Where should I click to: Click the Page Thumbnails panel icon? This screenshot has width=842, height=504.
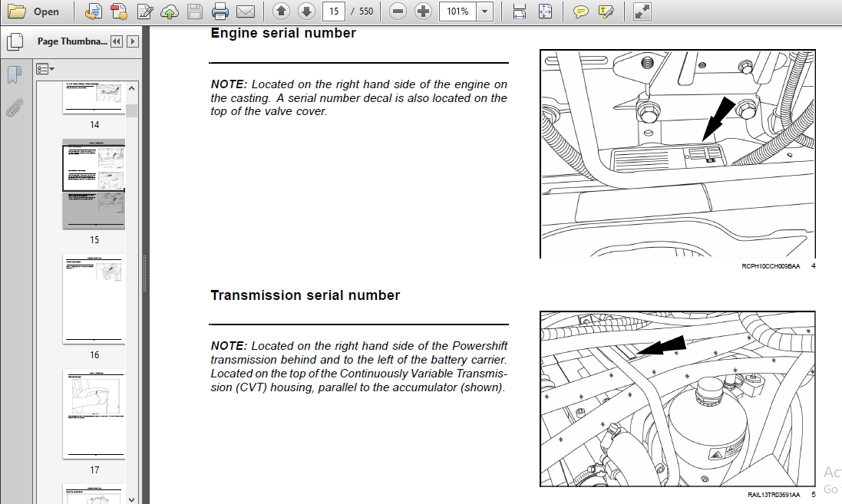(15, 41)
